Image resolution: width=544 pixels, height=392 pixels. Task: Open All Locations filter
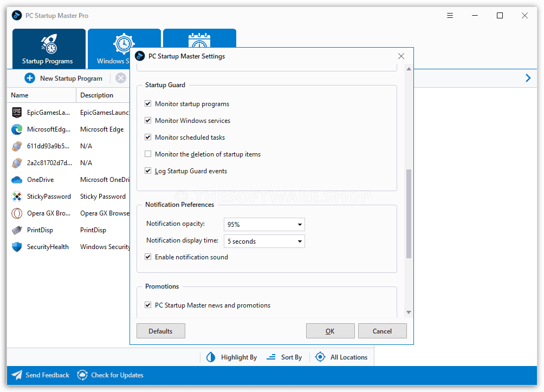pos(341,357)
